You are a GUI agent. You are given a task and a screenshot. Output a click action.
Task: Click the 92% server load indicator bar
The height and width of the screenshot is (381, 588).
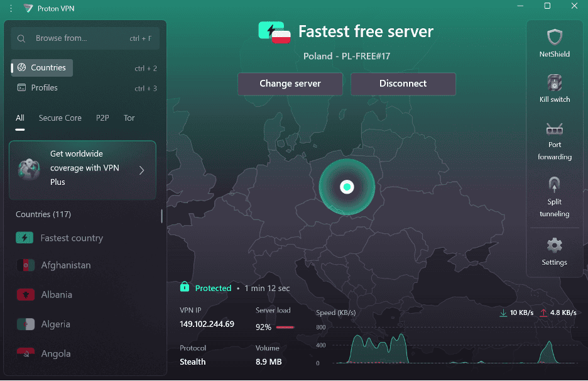(285, 327)
